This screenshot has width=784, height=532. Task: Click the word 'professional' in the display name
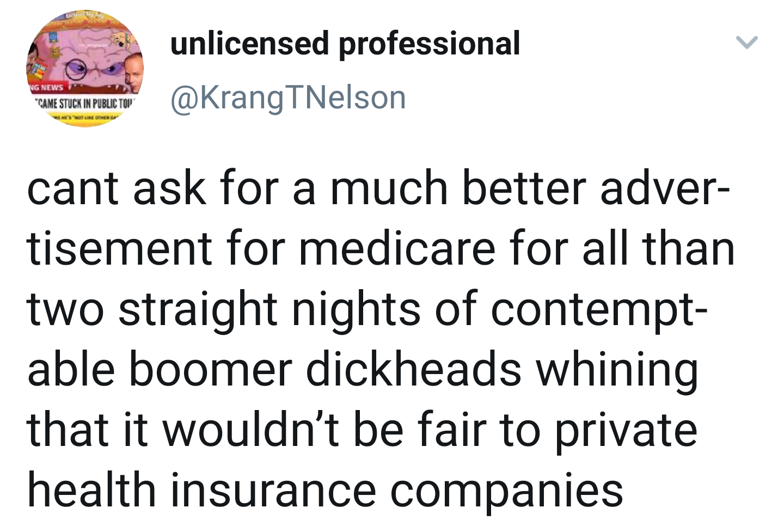click(x=430, y=44)
